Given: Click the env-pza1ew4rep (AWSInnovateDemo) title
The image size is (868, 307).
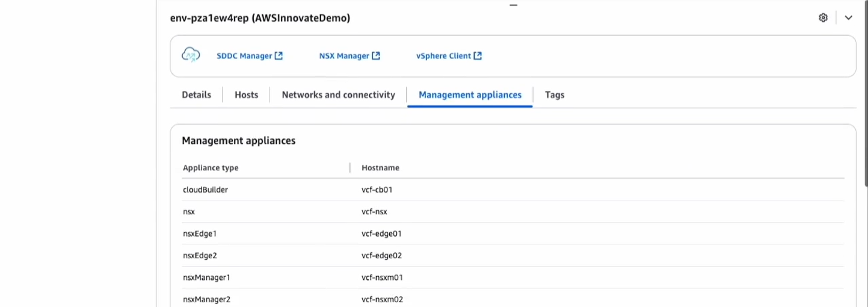Looking at the screenshot, I should pyautogui.click(x=260, y=18).
